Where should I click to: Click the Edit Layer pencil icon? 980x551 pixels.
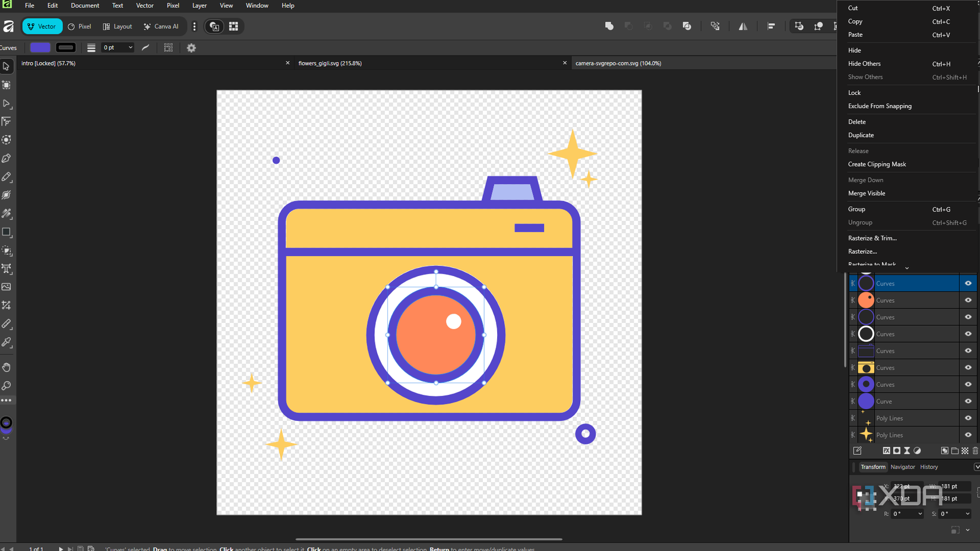click(857, 451)
